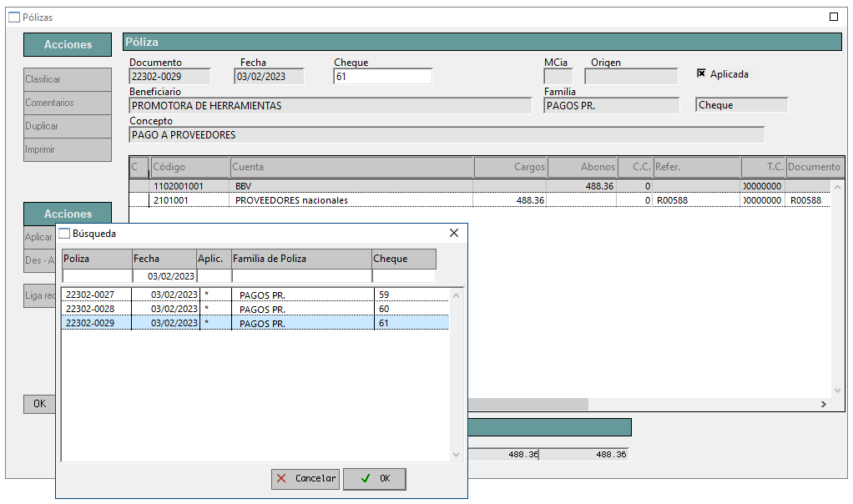The image size is (853, 504).
Task: Click the PROVEEDORES nacionales account cell
Action: tap(351, 200)
